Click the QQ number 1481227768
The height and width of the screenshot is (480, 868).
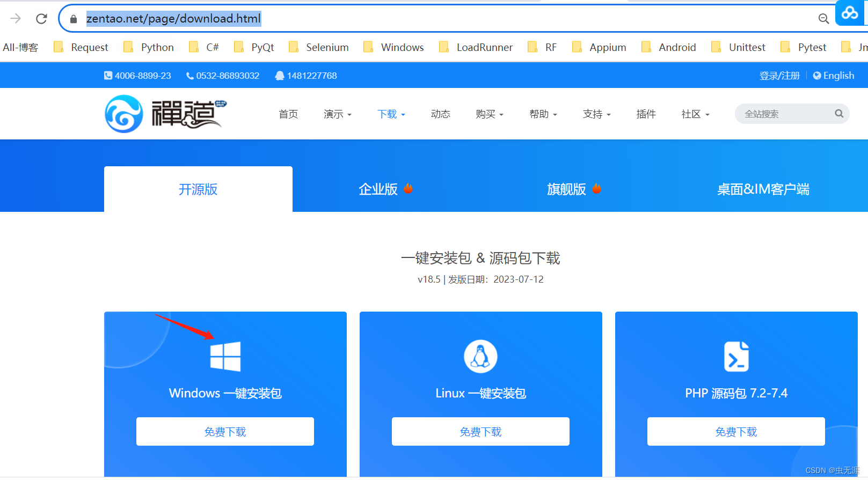click(x=306, y=76)
